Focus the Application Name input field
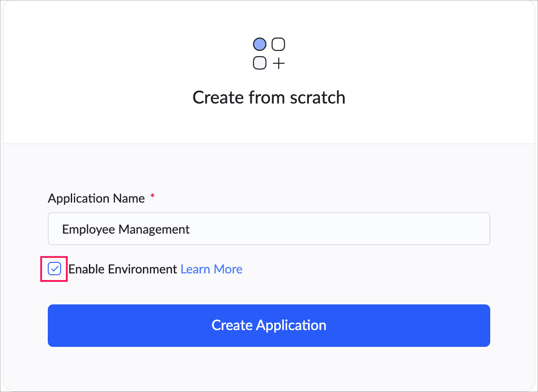 tap(269, 229)
